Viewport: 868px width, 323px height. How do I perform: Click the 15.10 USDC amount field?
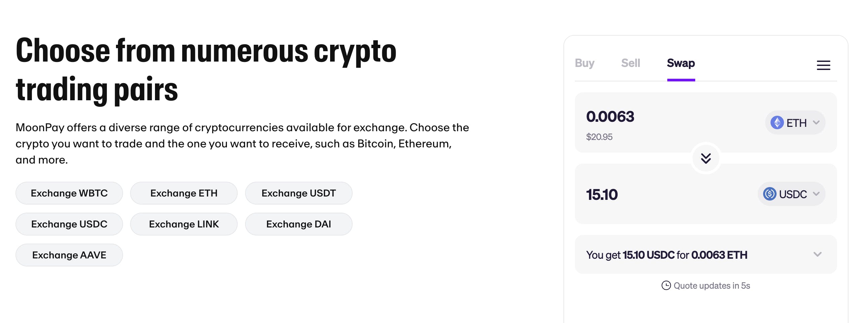tap(602, 194)
